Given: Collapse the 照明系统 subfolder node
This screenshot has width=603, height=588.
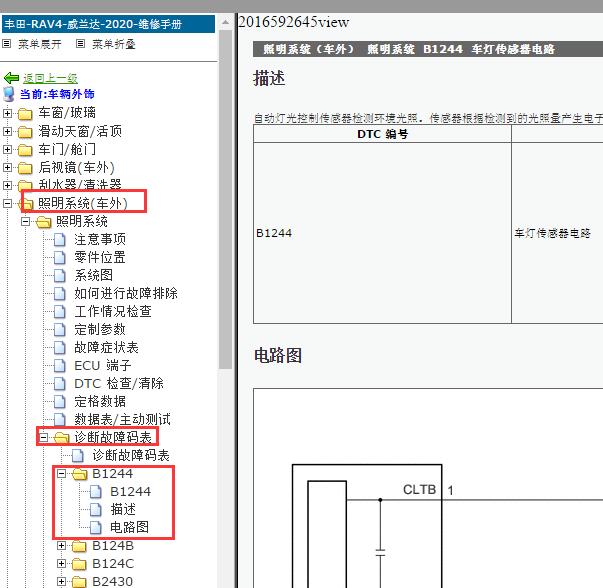Looking at the screenshot, I should click(x=25, y=222).
